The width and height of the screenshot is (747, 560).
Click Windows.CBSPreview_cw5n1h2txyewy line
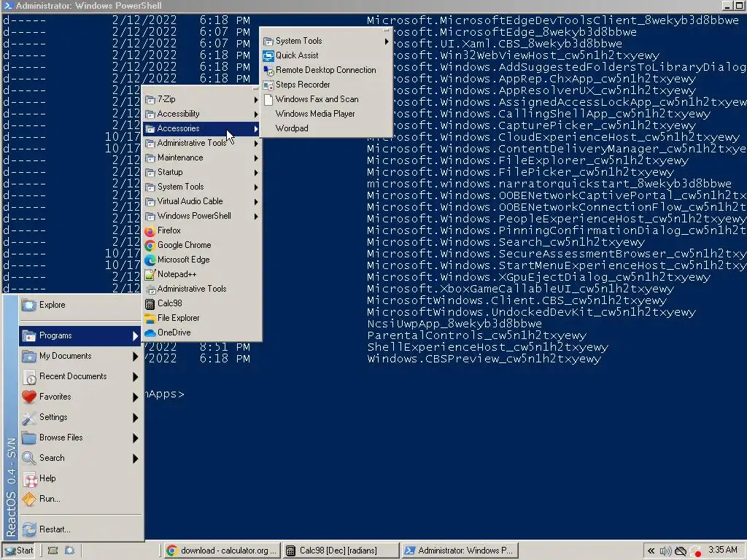tap(484, 359)
